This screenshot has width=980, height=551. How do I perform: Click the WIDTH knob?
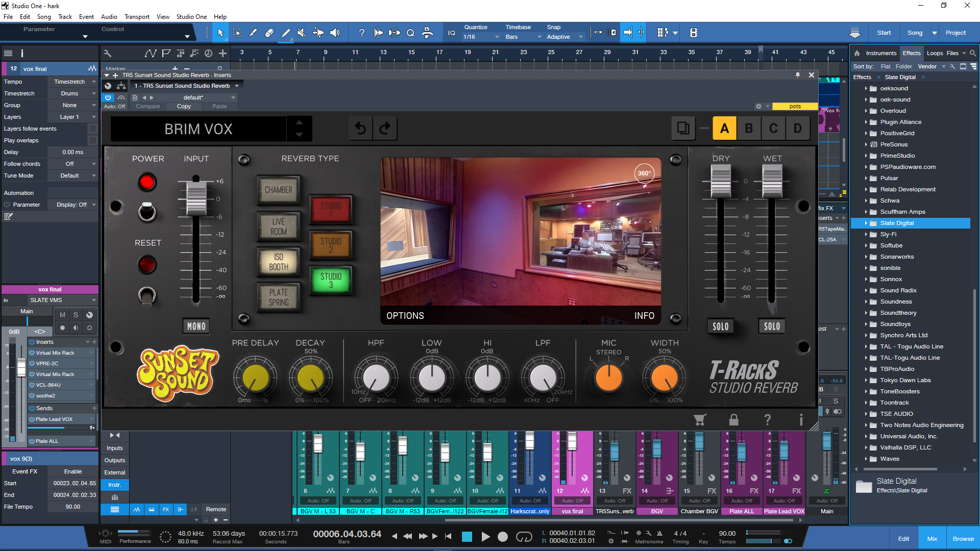point(665,378)
